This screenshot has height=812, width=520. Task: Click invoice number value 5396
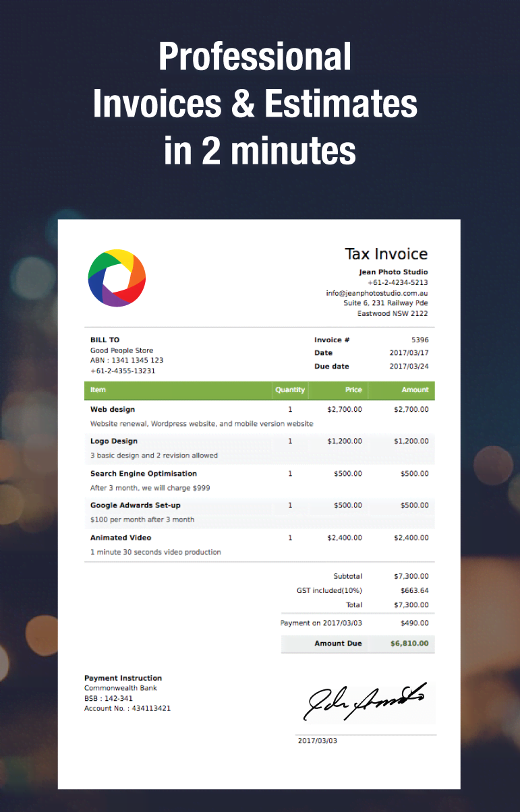point(420,340)
